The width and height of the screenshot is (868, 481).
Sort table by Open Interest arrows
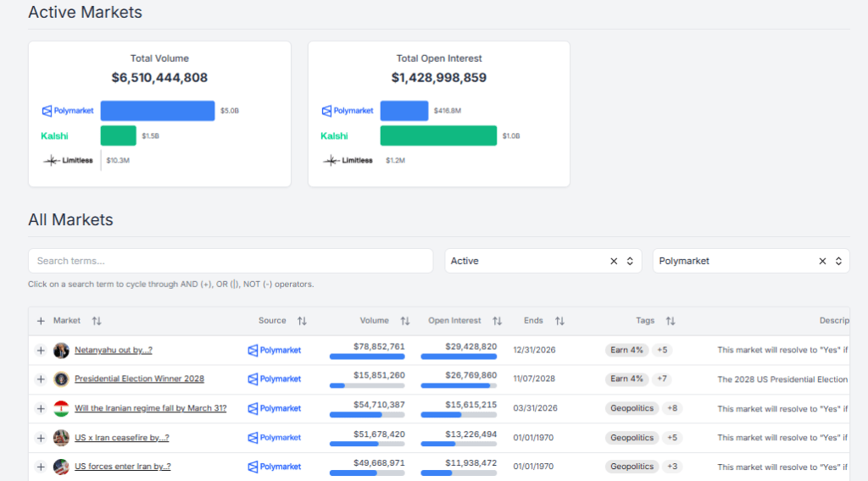point(498,321)
